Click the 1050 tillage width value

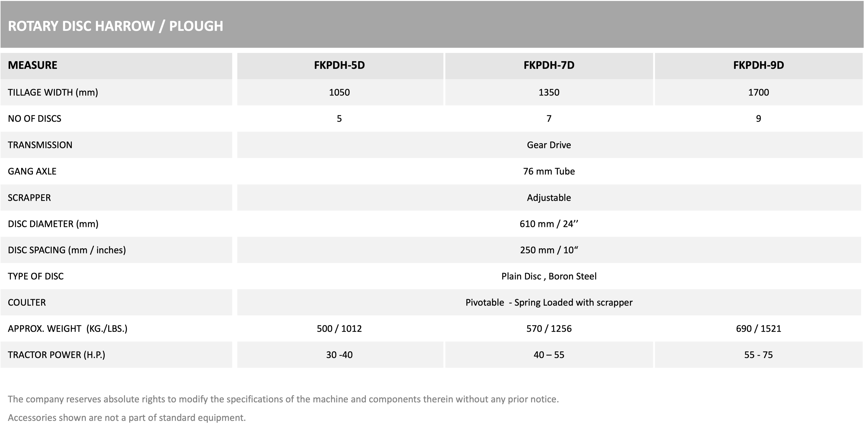click(339, 92)
